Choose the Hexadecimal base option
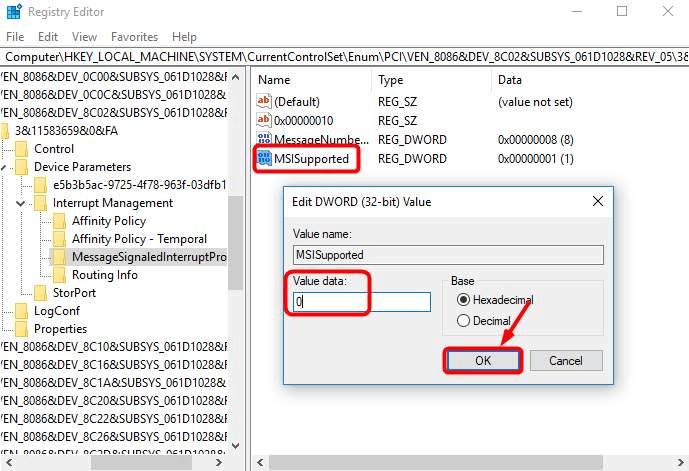The height and width of the screenshot is (471, 689). click(x=462, y=300)
